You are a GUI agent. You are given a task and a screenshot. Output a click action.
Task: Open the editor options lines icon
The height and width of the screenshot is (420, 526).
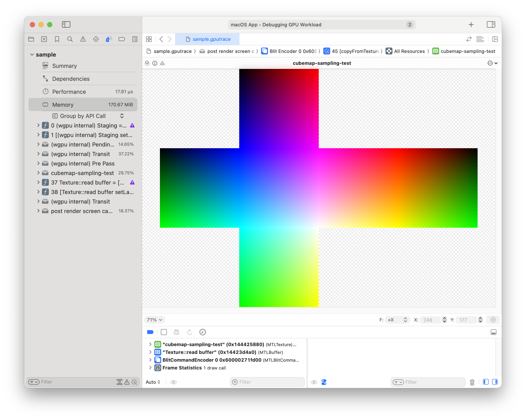tap(480, 39)
